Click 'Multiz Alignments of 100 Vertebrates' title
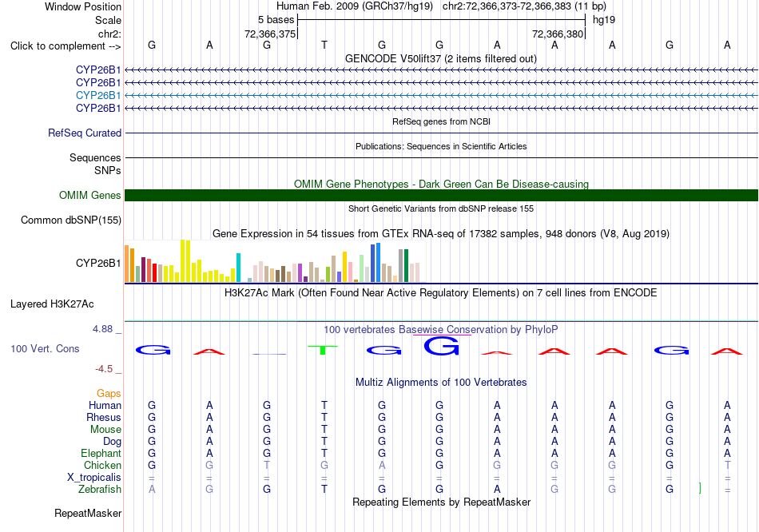This screenshot has height=532, width=759. point(441,383)
